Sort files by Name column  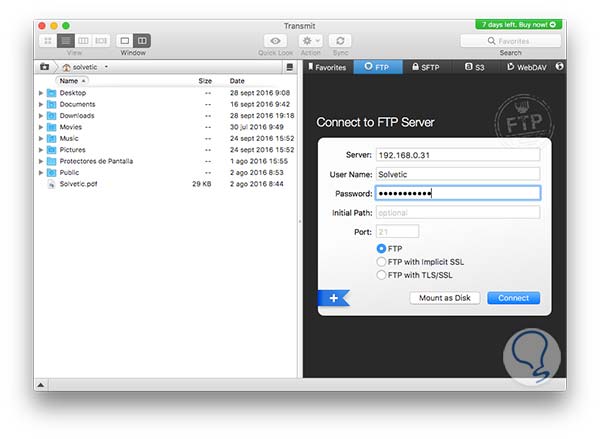72,81
